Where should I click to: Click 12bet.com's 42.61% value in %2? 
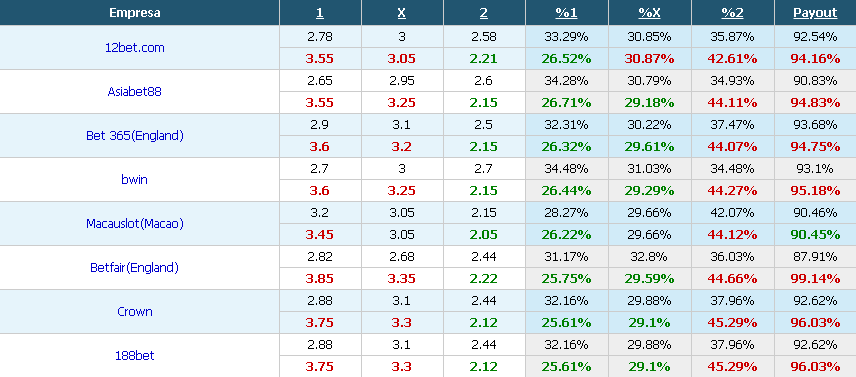[x=732, y=58]
